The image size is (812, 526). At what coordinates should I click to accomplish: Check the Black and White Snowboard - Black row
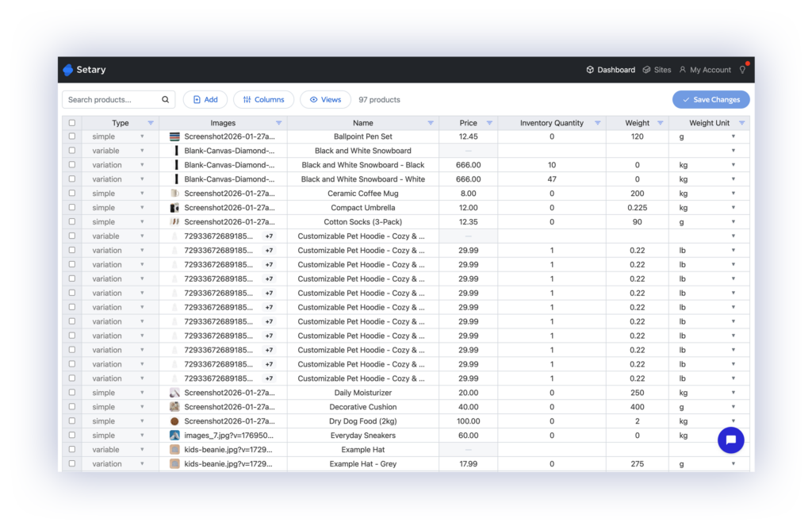72,165
